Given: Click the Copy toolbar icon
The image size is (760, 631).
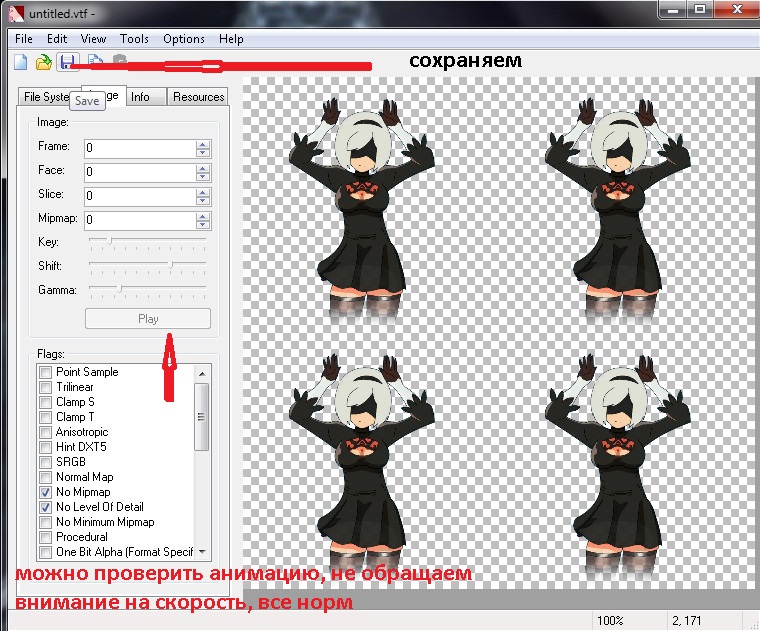Looking at the screenshot, I should click(95, 61).
